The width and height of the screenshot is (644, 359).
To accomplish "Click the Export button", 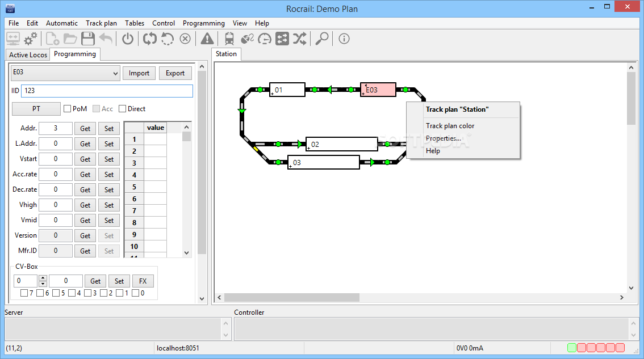I will click(175, 73).
